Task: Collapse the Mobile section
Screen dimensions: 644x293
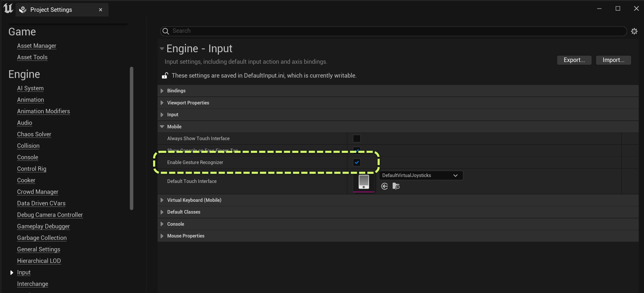Action: pyautogui.click(x=162, y=127)
